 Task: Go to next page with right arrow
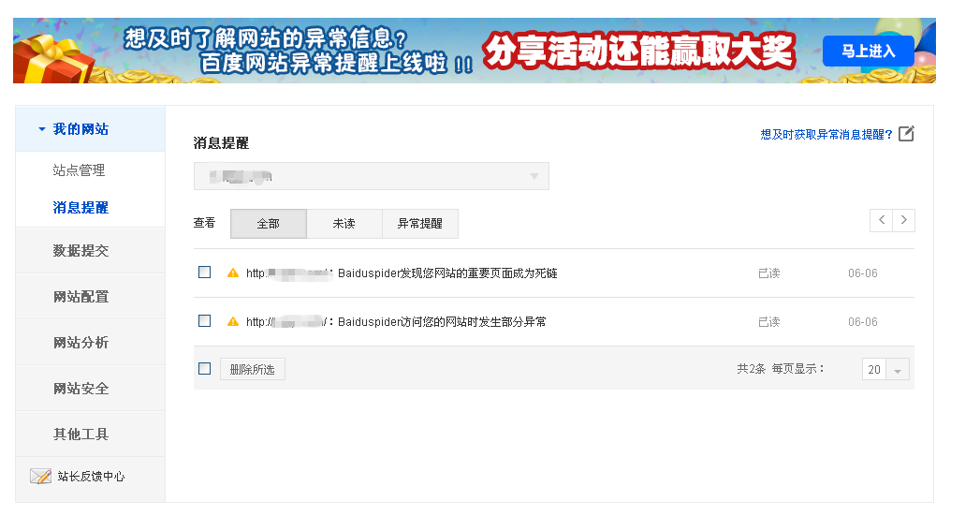903,220
